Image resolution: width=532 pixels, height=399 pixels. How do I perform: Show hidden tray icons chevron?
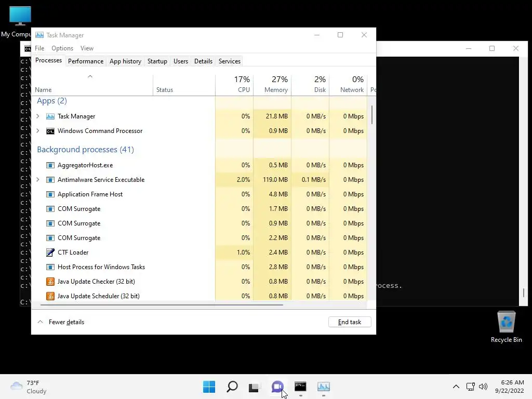click(456, 387)
